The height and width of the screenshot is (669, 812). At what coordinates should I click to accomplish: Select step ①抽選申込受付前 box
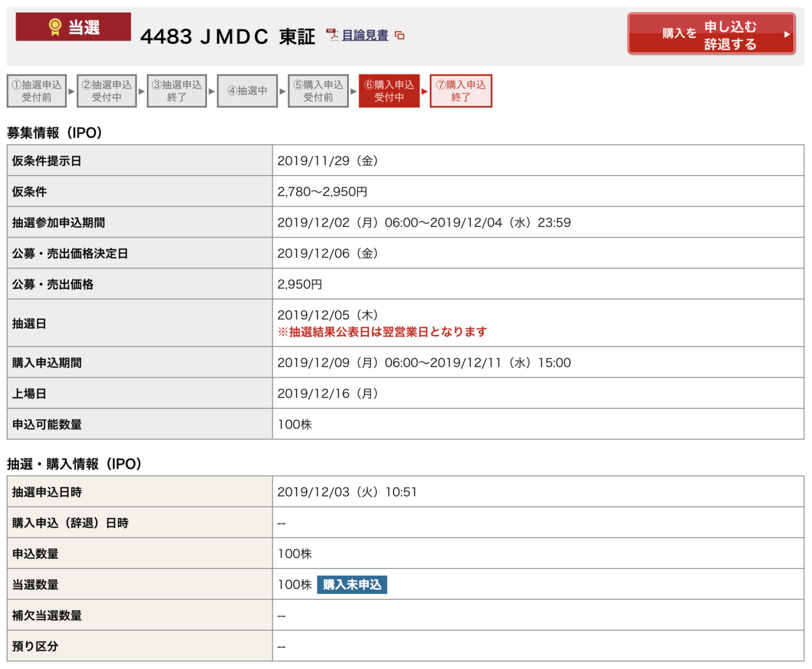[x=38, y=91]
